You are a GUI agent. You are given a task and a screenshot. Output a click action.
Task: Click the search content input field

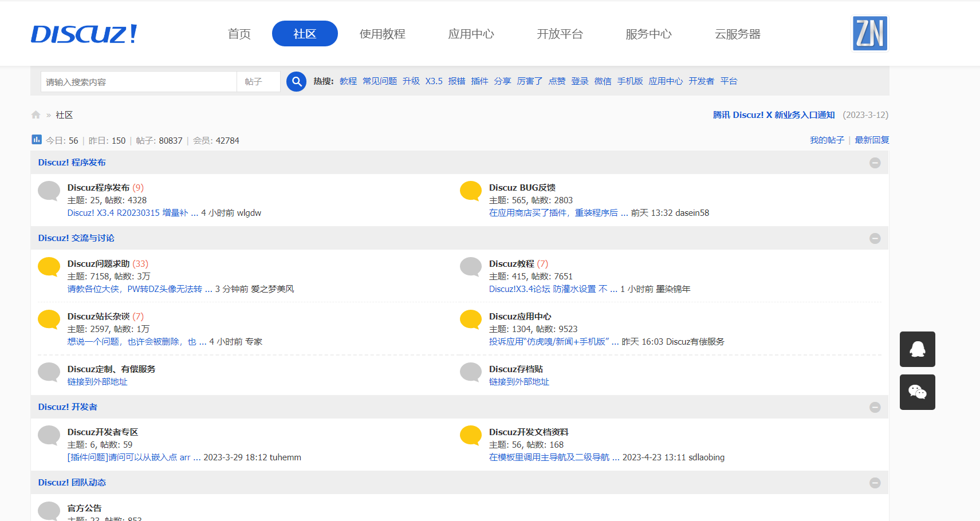(x=139, y=82)
